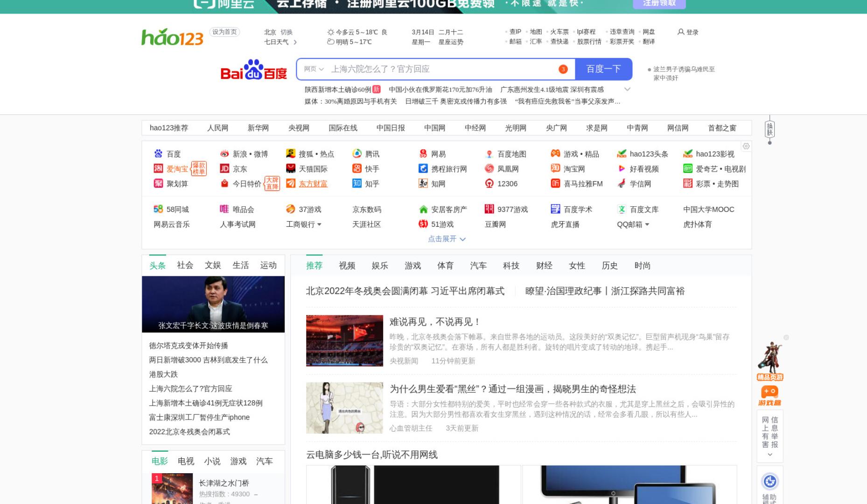Click the settings gear in site grid
Viewport: 867px width, 504px height.
pos(746,146)
